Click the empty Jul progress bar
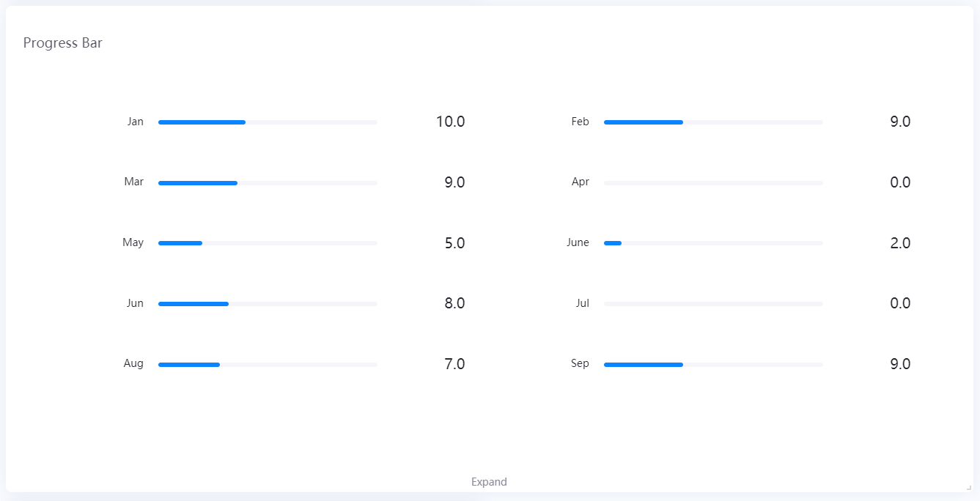Image resolution: width=980 pixels, height=501 pixels. (x=713, y=304)
